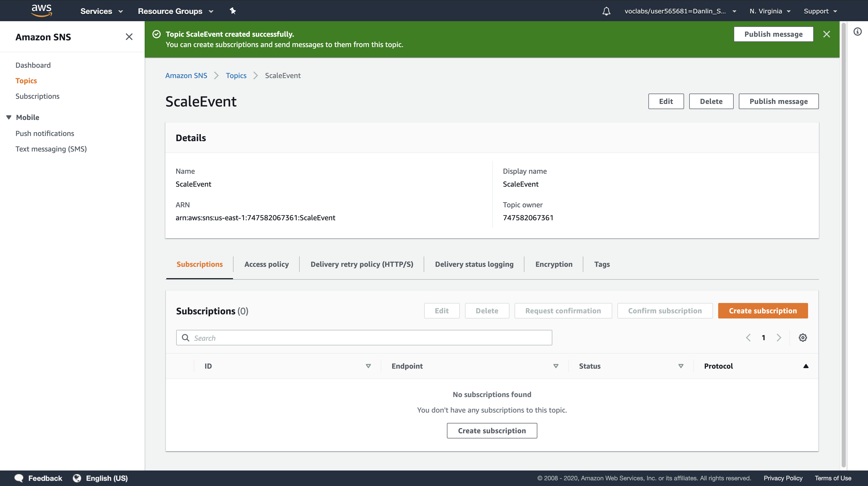Dismiss the green success banner
The height and width of the screenshot is (486, 868).
[826, 34]
